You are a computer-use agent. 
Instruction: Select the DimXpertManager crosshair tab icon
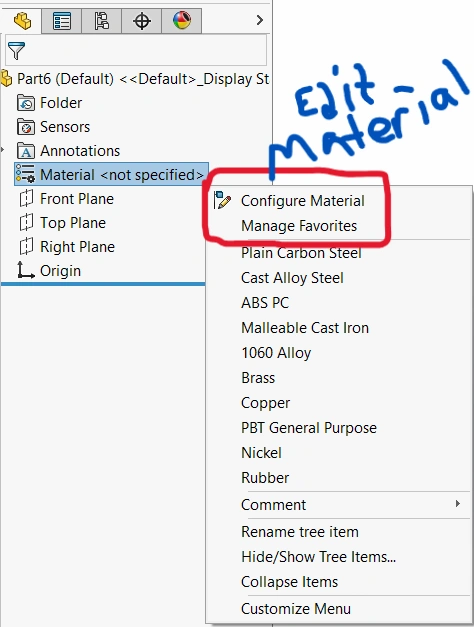click(x=142, y=21)
